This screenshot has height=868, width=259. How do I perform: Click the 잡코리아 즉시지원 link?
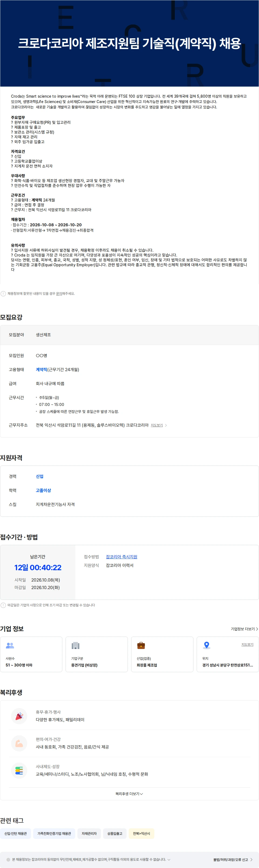(121, 557)
